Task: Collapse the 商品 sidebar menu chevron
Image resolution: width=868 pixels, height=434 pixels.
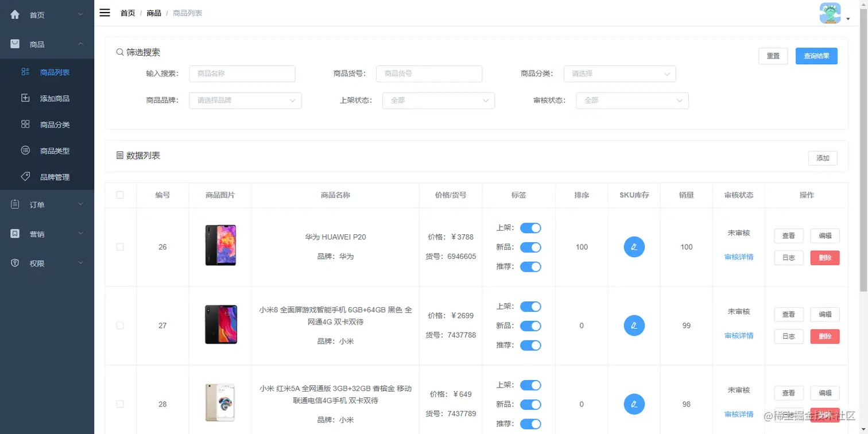Action: [x=81, y=44]
